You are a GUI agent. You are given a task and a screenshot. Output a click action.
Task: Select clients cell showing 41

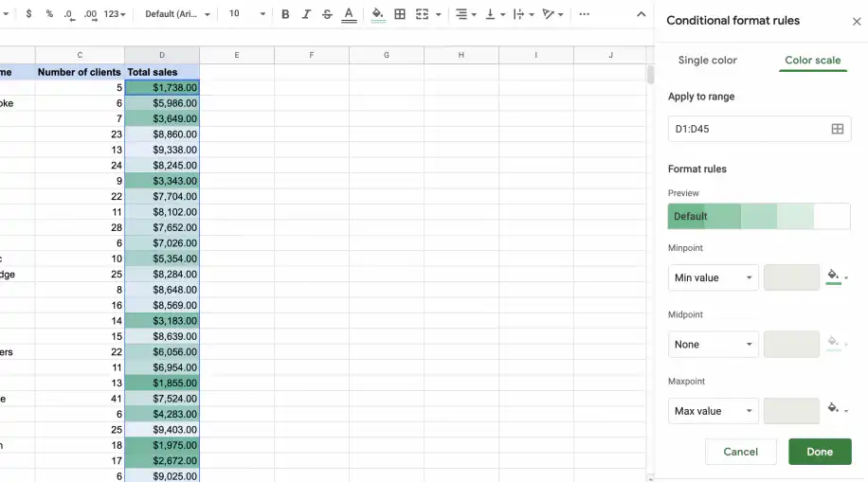click(x=80, y=399)
